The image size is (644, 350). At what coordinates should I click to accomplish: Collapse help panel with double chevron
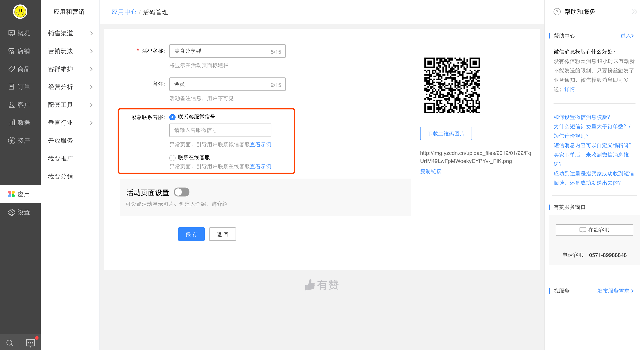pyautogui.click(x=634, y=12)
